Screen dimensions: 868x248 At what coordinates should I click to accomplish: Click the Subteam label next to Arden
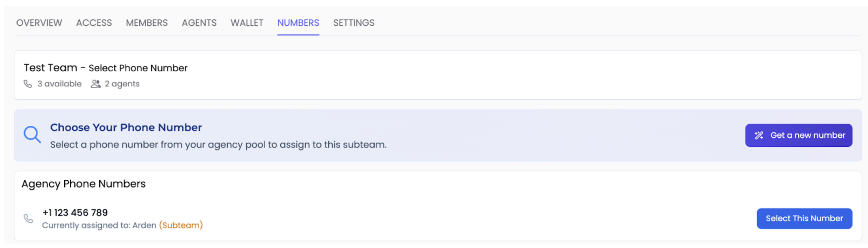coord(181,225)
